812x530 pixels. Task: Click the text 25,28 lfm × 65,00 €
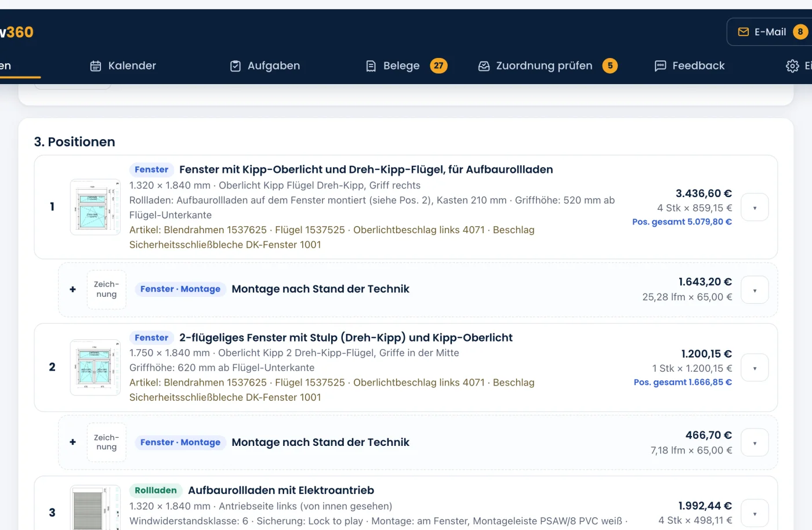[687, 297]
